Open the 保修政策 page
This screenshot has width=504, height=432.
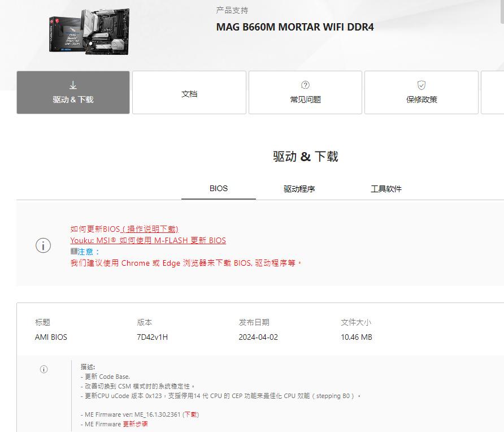[420, 92]
